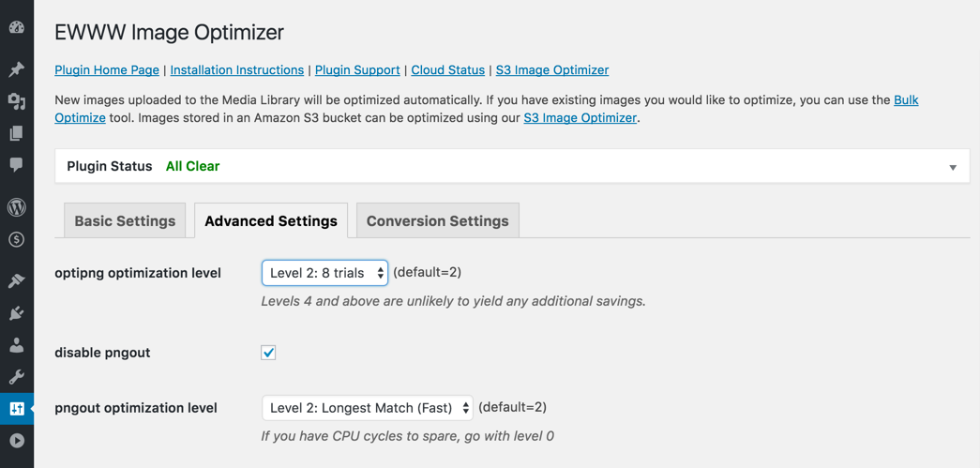Click the Settings sliders icon in the sidebar

point(16,409)
